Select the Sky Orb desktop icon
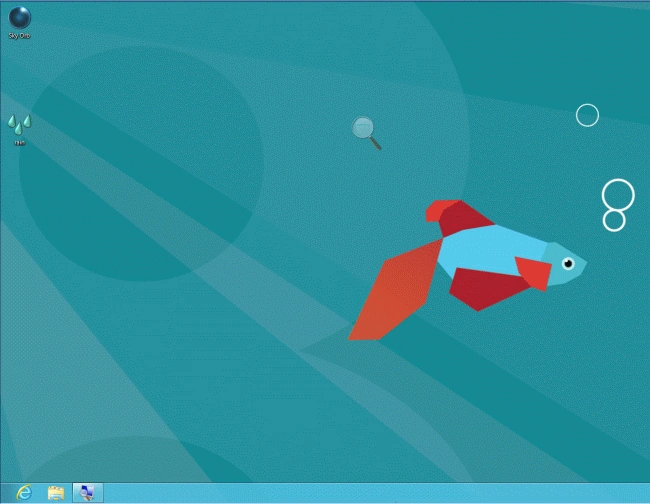Viewport: 650px width, 504px height. (x=19, y=23)
